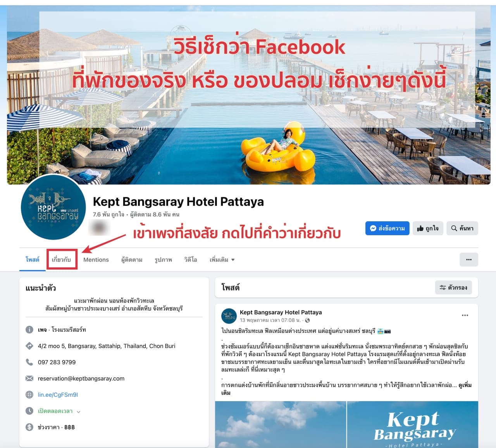
Task: Select the รูปภาพ tab
Action: 163,260
